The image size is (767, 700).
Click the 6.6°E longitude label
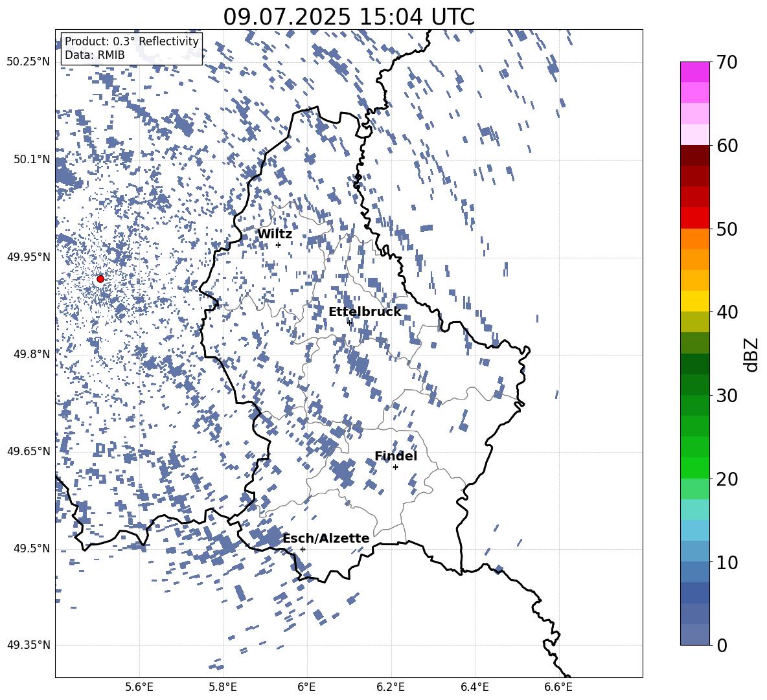[x=558, y=688]
